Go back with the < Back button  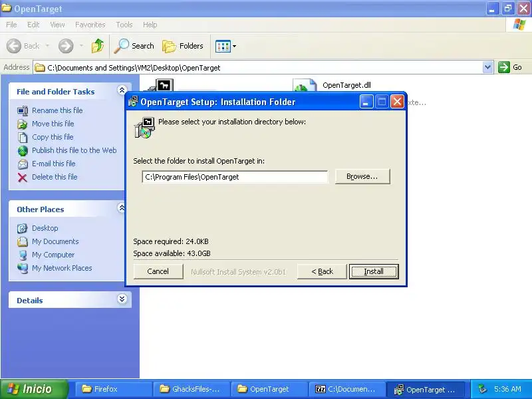pyautogui.click(x=322, y=271)
